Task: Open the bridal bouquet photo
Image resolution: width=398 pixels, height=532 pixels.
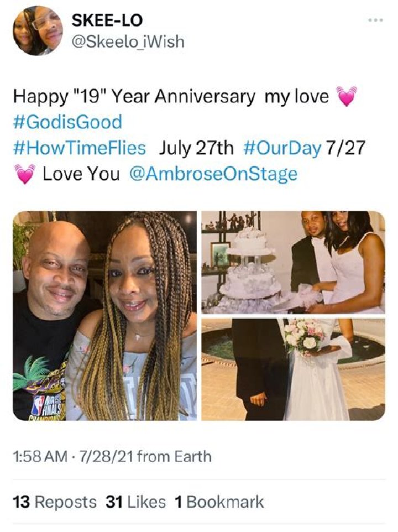Action: click(293, 369)
